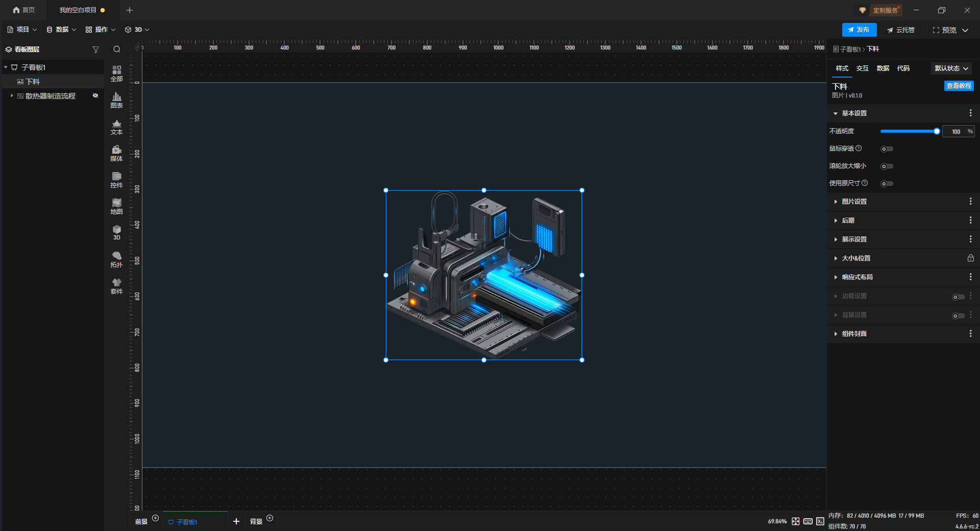Switch to the 代码 tab
The image size is (980, 531).
pyautogui.click(x=903, y=68)
